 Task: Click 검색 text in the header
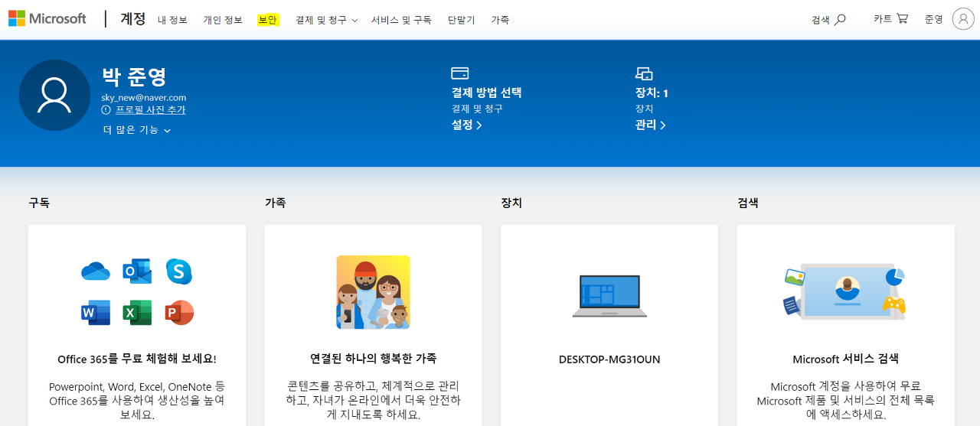click(x=820, y=20)
